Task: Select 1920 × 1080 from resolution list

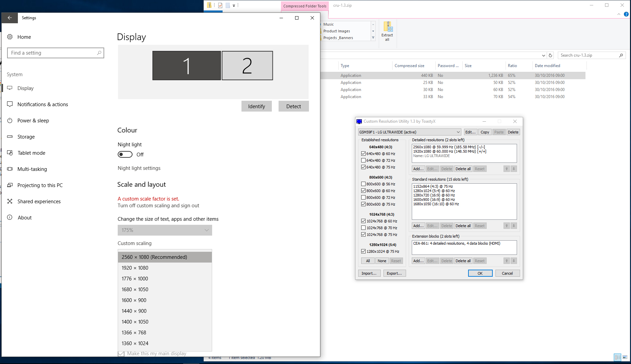Action: [x=135, y=268]
